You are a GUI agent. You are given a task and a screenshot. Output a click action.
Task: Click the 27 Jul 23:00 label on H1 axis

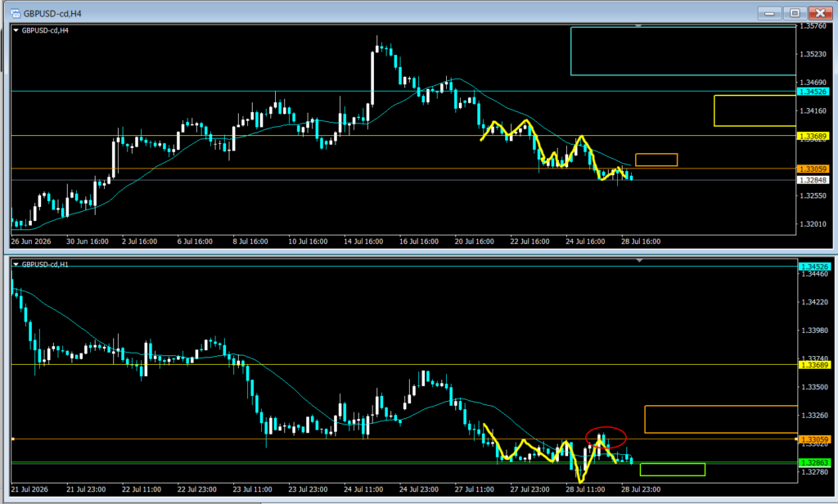(x=529, y=489)
